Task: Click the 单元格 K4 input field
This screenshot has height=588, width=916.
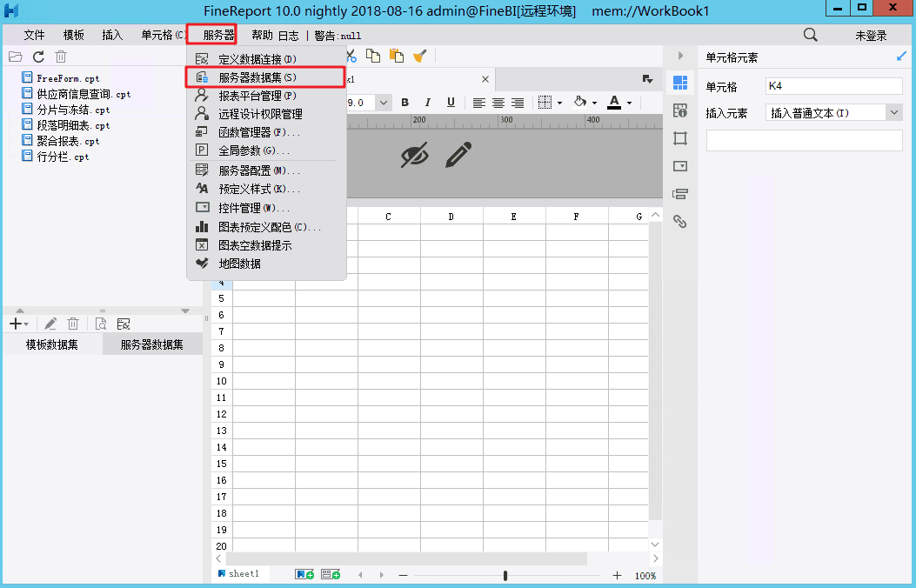Action: coord(833,86)
